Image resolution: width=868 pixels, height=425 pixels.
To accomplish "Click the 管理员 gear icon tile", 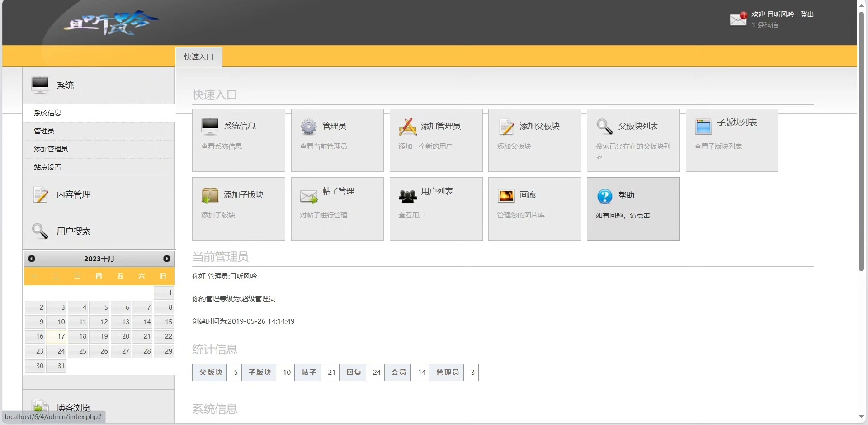I will [309, 127].
